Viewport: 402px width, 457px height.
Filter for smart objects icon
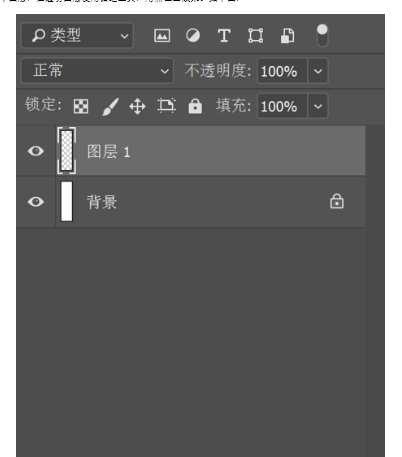tap(287, 36)
